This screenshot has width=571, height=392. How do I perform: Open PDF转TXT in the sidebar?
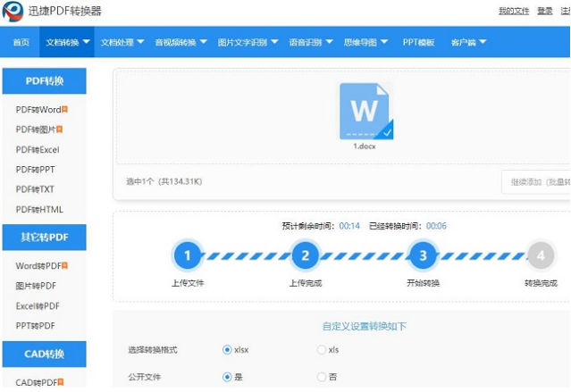35,189
